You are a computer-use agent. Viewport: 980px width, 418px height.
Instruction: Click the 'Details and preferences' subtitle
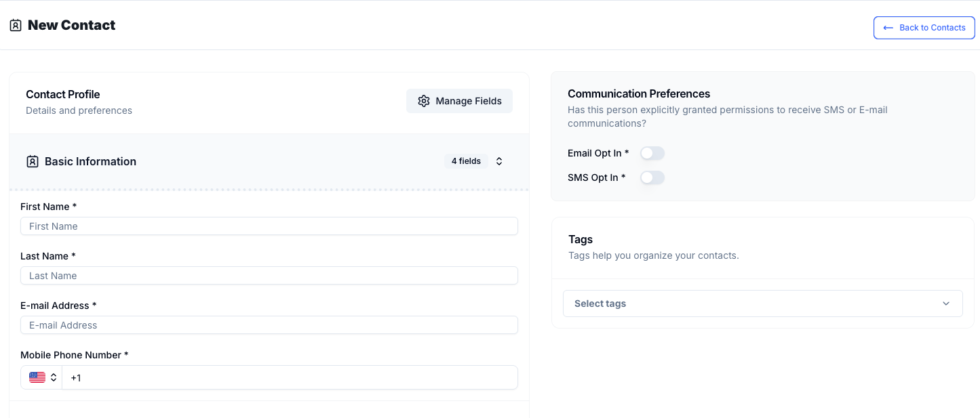[79, 110]
